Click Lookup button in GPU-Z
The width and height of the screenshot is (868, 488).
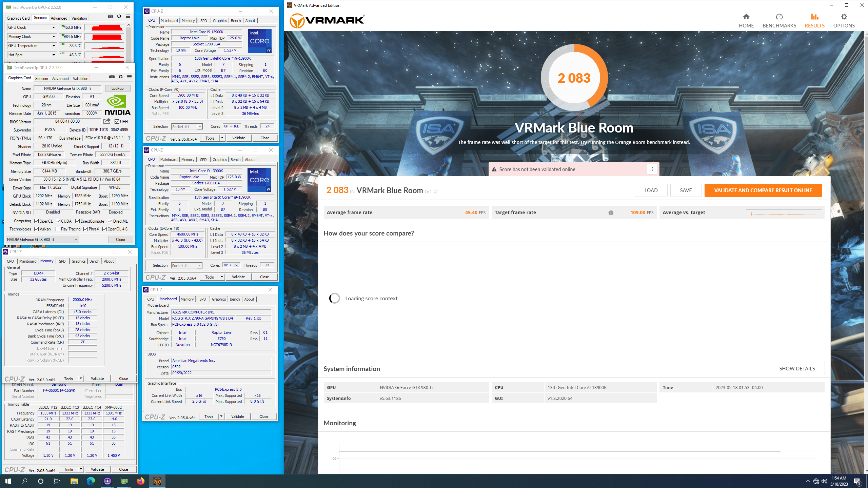(117, 88)
